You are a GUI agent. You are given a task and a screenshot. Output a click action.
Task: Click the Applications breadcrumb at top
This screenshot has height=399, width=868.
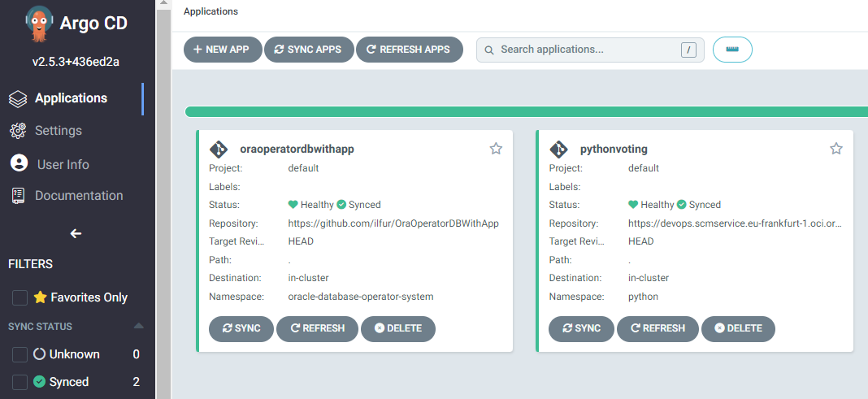(x=211, y=11)
